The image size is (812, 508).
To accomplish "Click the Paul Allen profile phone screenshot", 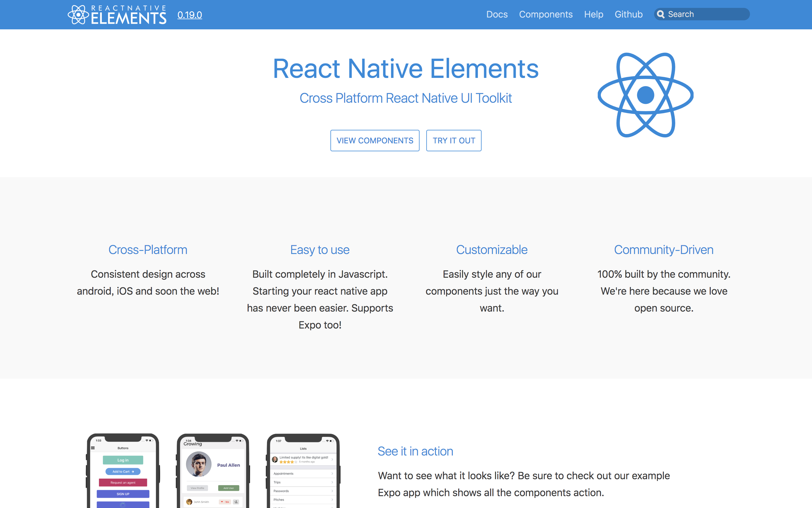I will point(213,471).
